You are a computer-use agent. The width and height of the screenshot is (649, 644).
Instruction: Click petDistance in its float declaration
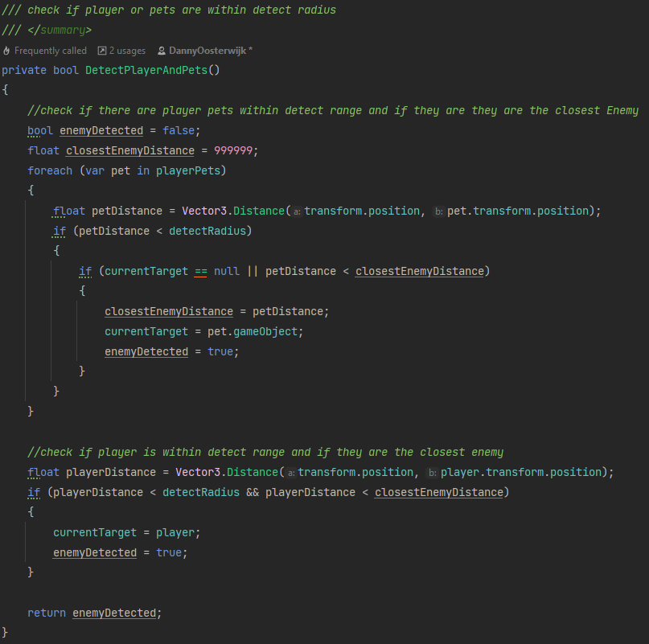[x=127, y=211]
